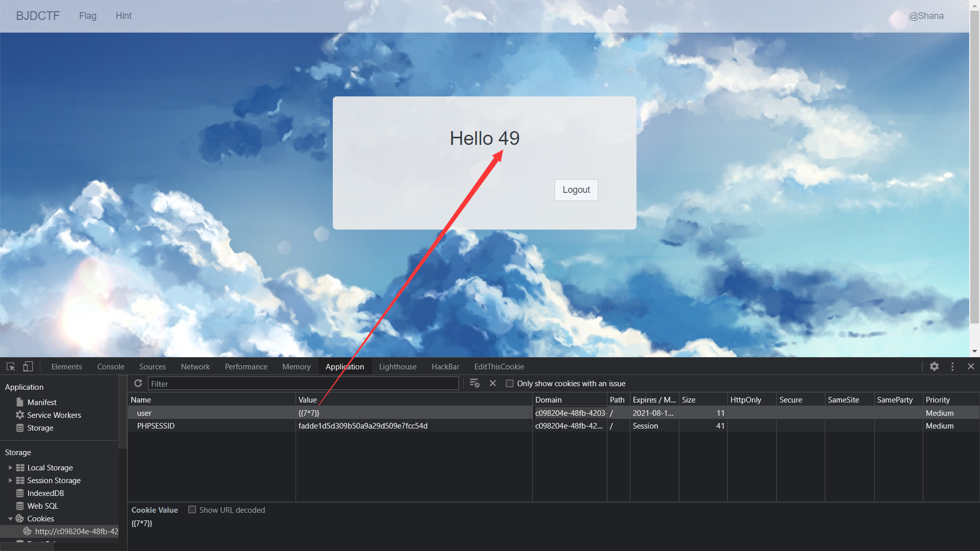Click into the cookie Filter field
This screenshot has height=551, width=980.
303,384
